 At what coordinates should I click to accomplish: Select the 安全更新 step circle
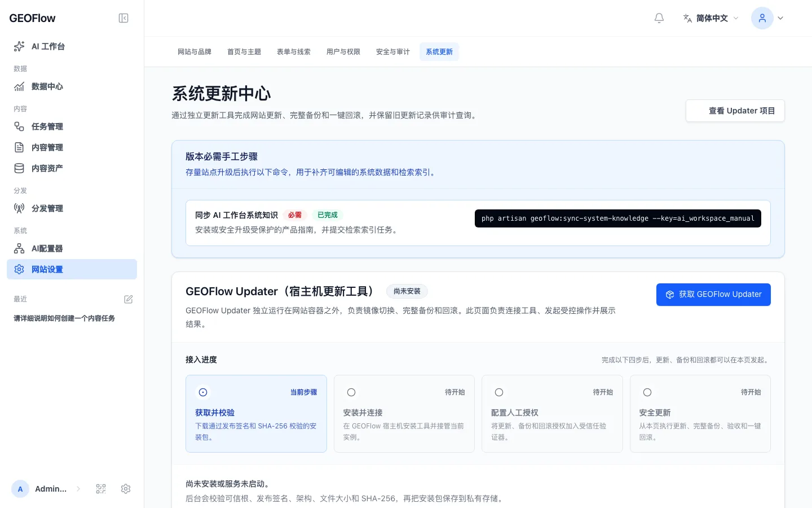coord(647,392)
